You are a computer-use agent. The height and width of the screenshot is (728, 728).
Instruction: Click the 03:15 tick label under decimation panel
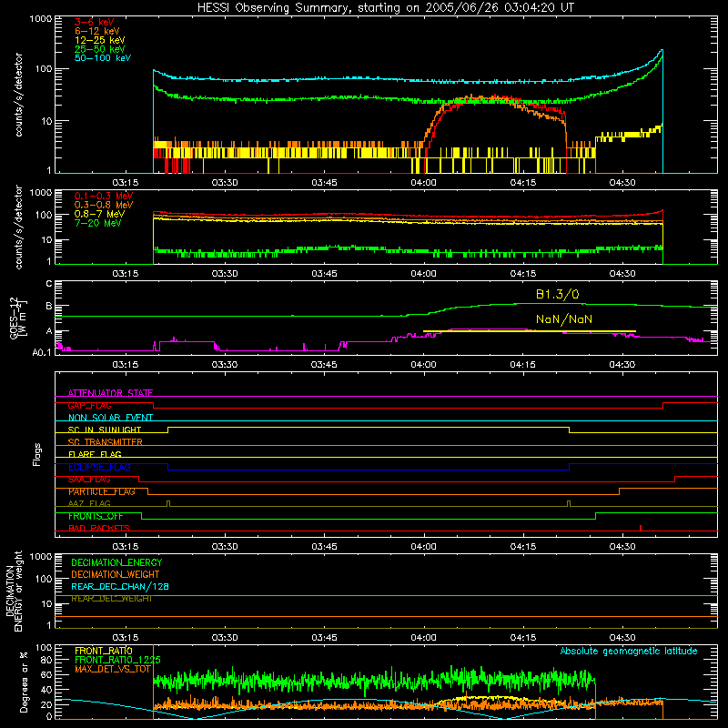click(x=126, y=638)
